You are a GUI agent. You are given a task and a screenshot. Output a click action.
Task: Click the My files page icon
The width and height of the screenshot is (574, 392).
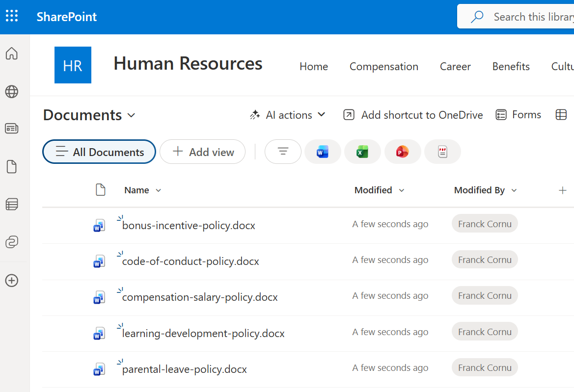(x=12, y=167)
